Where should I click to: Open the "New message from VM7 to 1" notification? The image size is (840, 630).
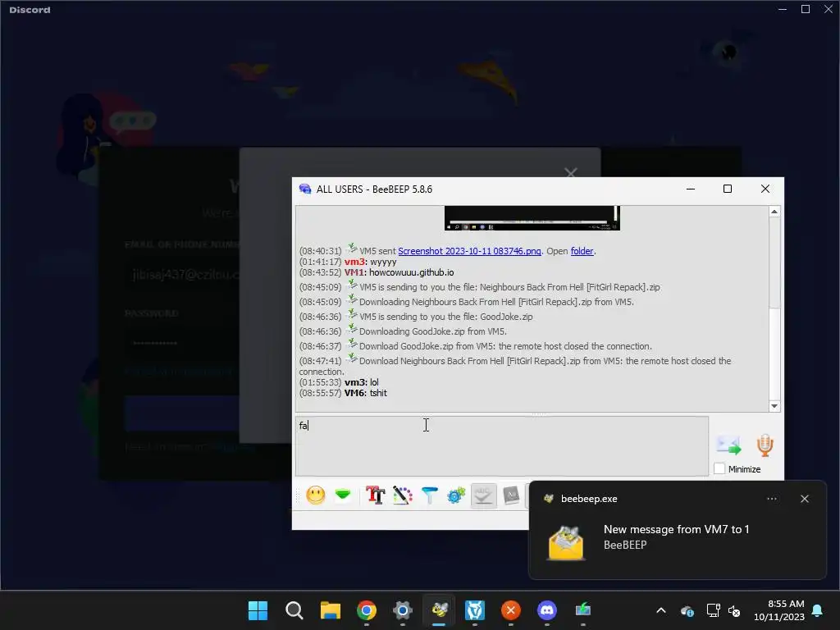click(676, 530)
